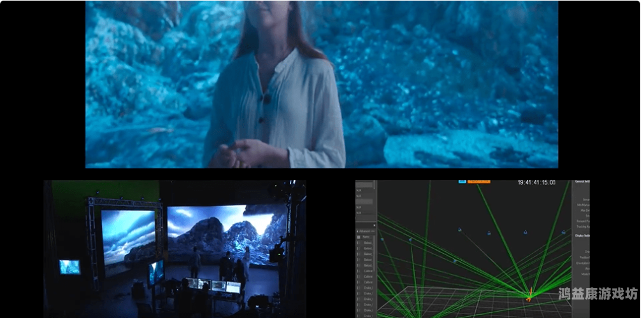Collapse the Advanced section arrow
The height and width of the screenshot is (318, 644).
[x=357, y=231]
